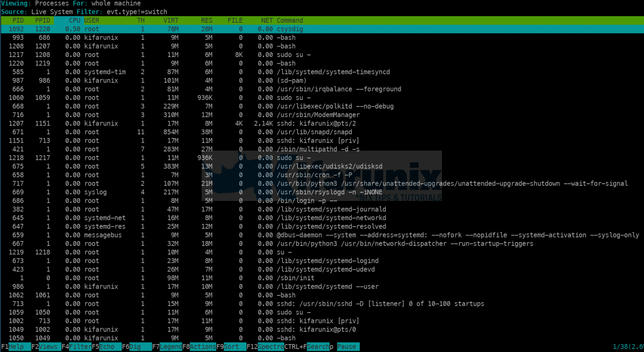Click the Command column header
This screenshot has width=644, height=352.
pyautogui.click(x=290, y=20)
